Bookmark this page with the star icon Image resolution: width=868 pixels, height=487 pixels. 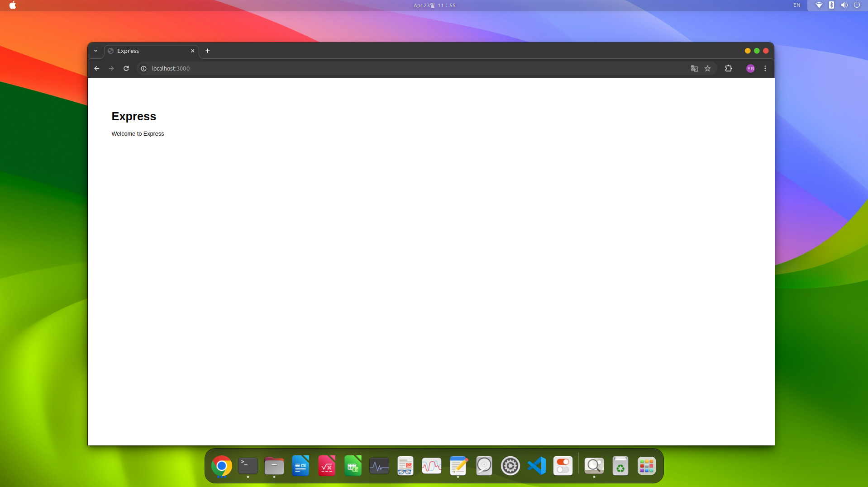tap(708, 69)
